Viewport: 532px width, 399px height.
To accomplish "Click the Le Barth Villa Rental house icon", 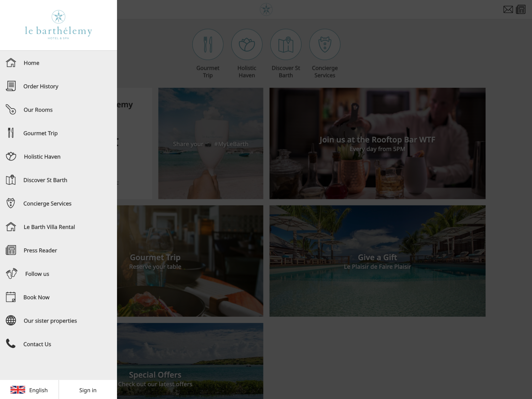I will click(11, 227).
